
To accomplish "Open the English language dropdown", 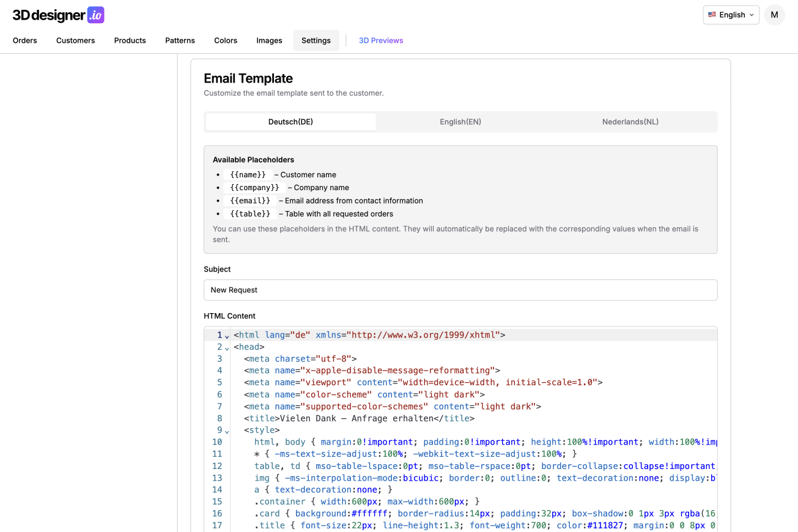I will click(731, 15).
